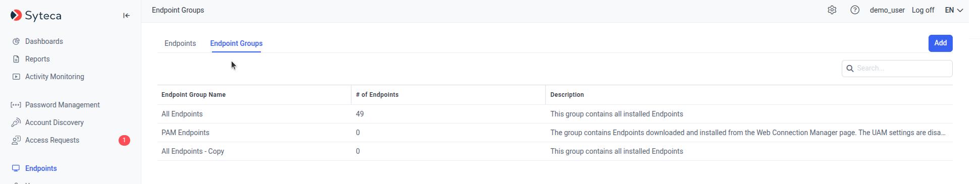Open Reports in the sidebar
This screenshot has height=184, width=980.
click(37, 59)
